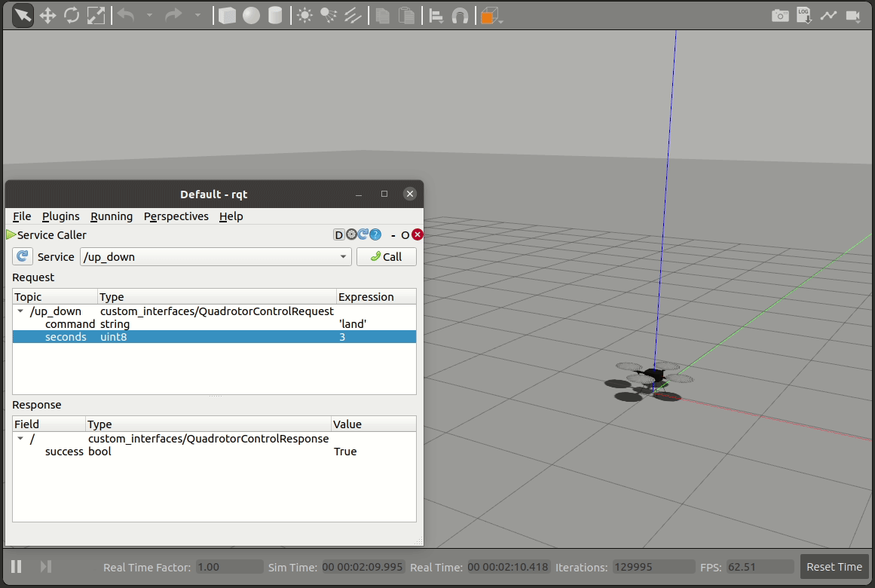The width and height of the screenshot is (875, 588).
Task: Click the D dock toggle in Service Caller
Action: click(338, 234)
